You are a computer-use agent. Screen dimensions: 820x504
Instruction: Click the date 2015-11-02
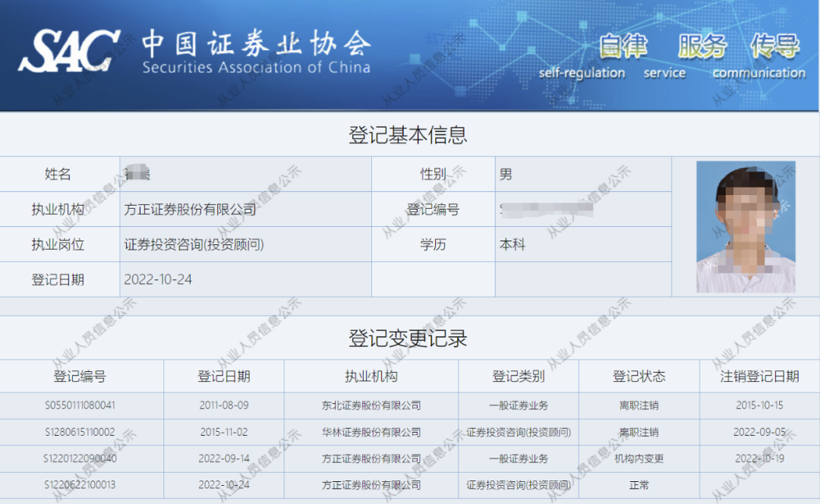tap(224, 433)
